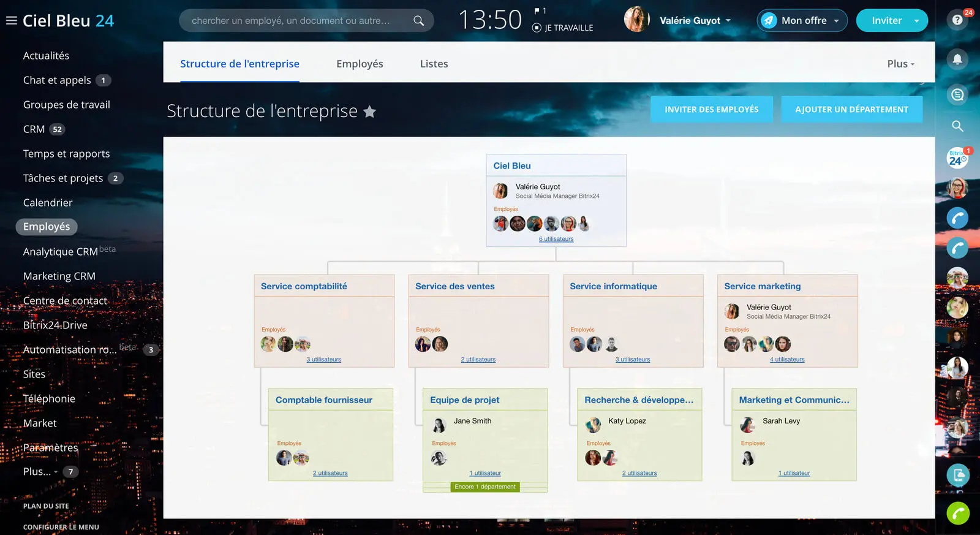Click the INVITER DES EMPLOYÉS button
The image size is (980, 535).
coord(711,109)
